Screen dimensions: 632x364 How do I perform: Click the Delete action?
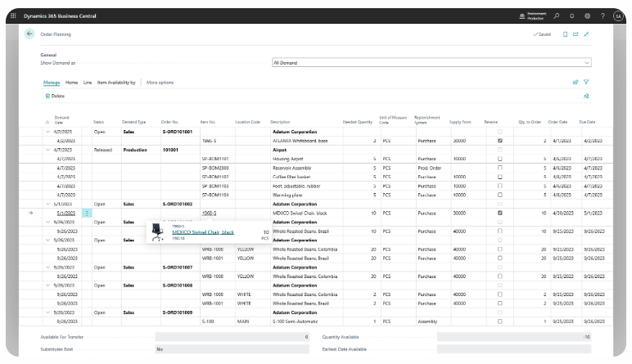(x=55, y=96)
